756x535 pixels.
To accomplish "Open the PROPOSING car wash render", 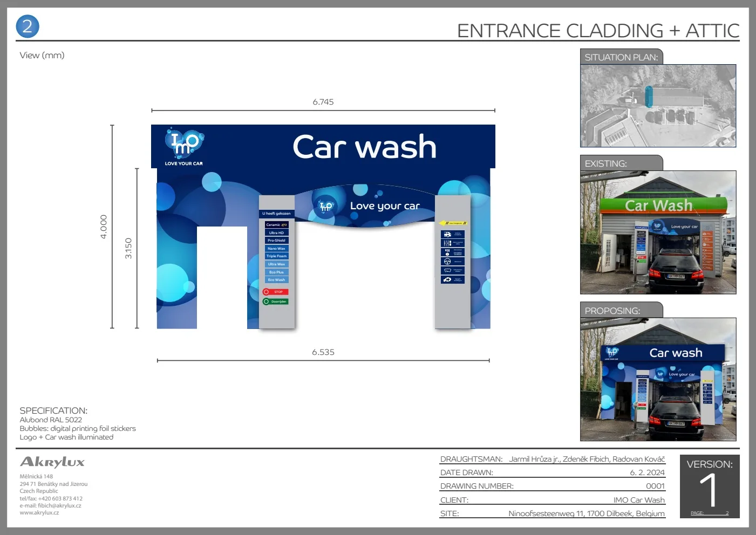I will (658, 379).
